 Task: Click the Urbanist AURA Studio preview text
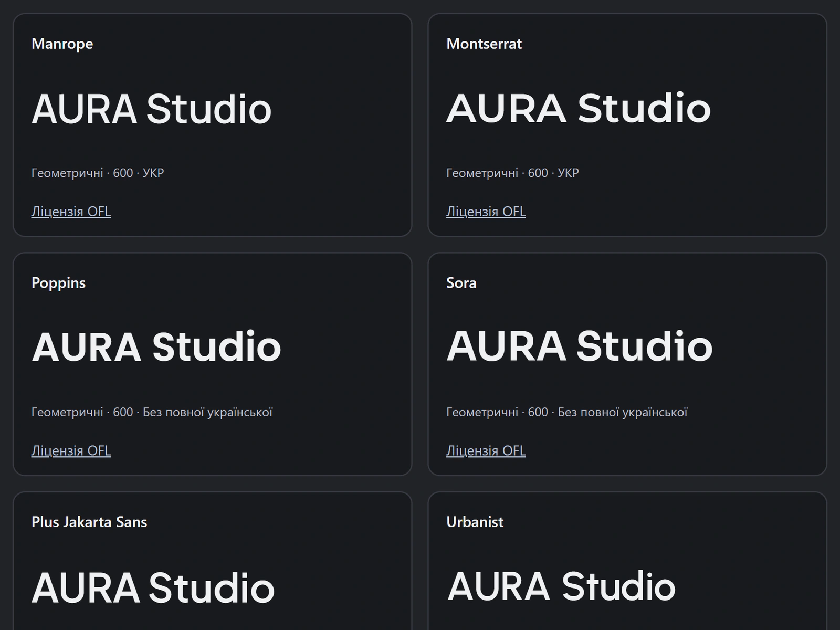coord(561,586)
